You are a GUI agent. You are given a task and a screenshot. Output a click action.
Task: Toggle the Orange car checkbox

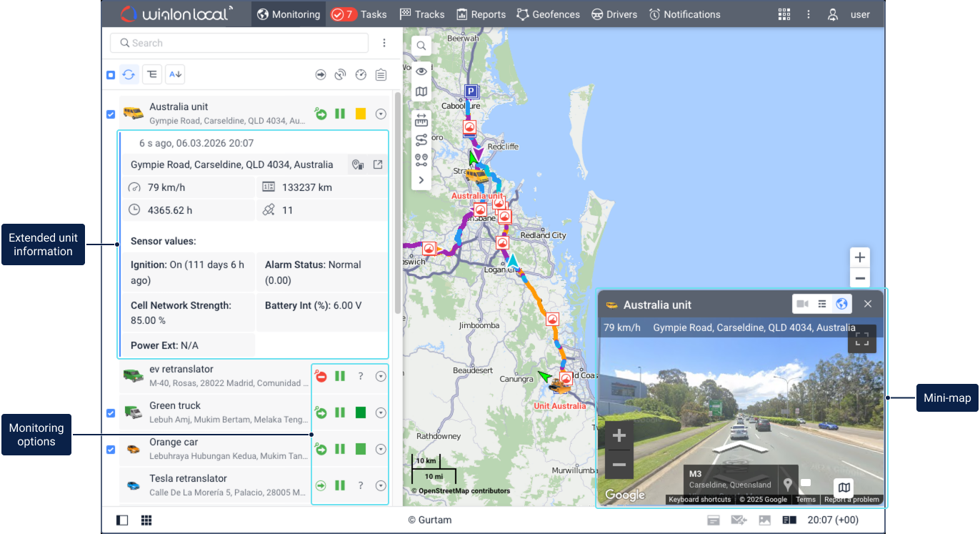pos(111,450)
